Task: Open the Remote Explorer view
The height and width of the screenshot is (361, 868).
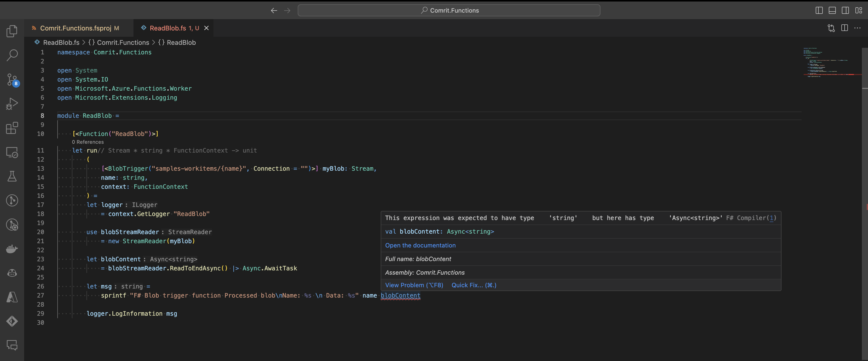Action: coord(12,152)
